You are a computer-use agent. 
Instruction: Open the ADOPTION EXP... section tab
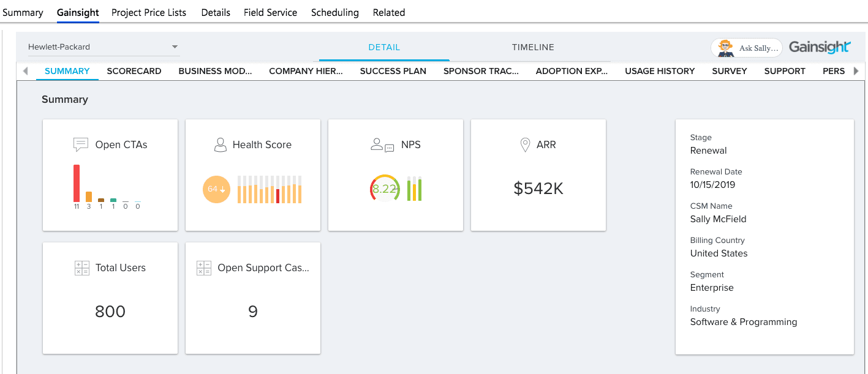coord(572,71)
